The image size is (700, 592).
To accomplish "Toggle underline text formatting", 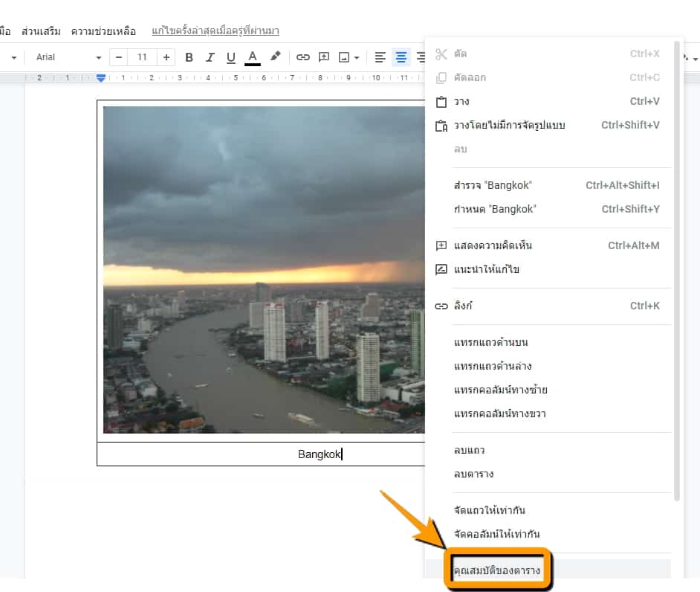I will pos(230,57).
